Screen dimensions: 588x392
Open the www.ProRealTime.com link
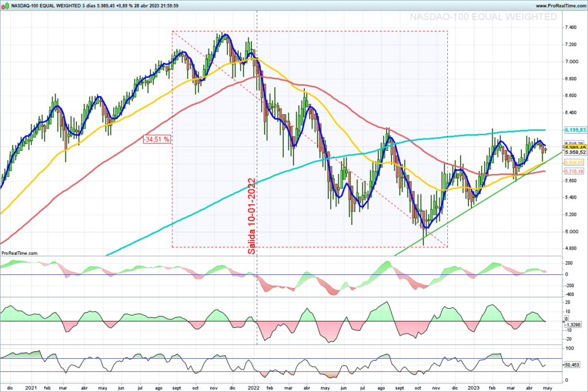560,6
